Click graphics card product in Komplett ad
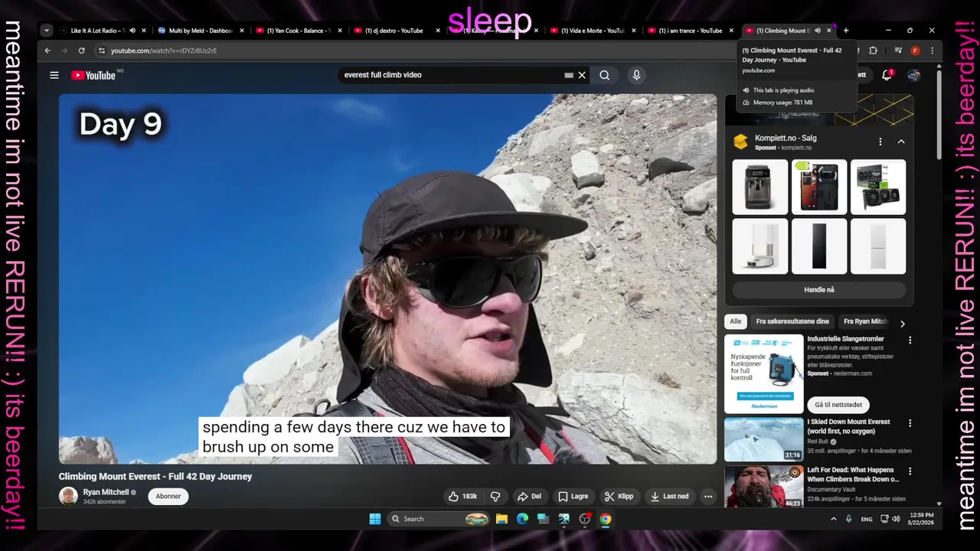Image resolution: width=980 pixels, height=551 pixels. pos(878,187)
